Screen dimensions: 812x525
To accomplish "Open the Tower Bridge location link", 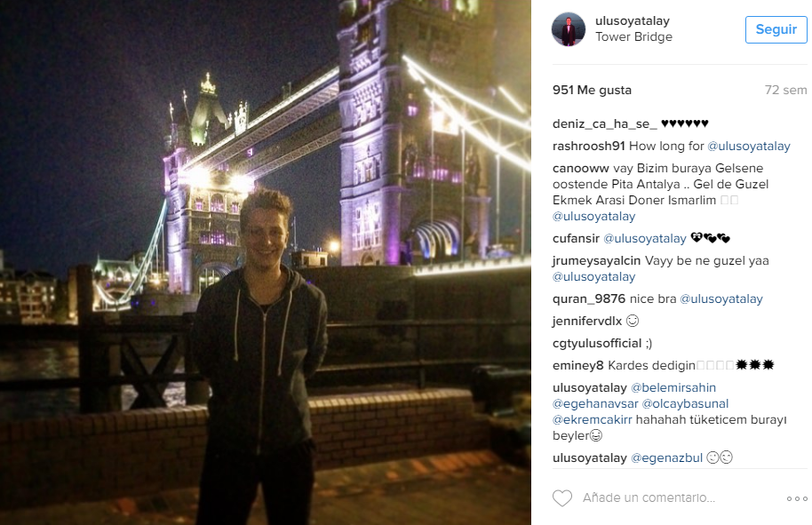I will pyautogui.click(x=633, y=36).
